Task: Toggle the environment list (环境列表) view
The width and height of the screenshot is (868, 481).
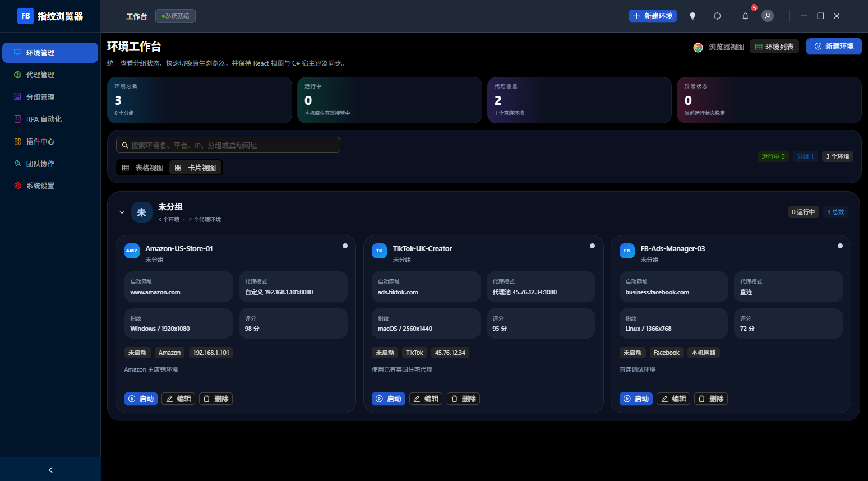Action: coord(774,47)
